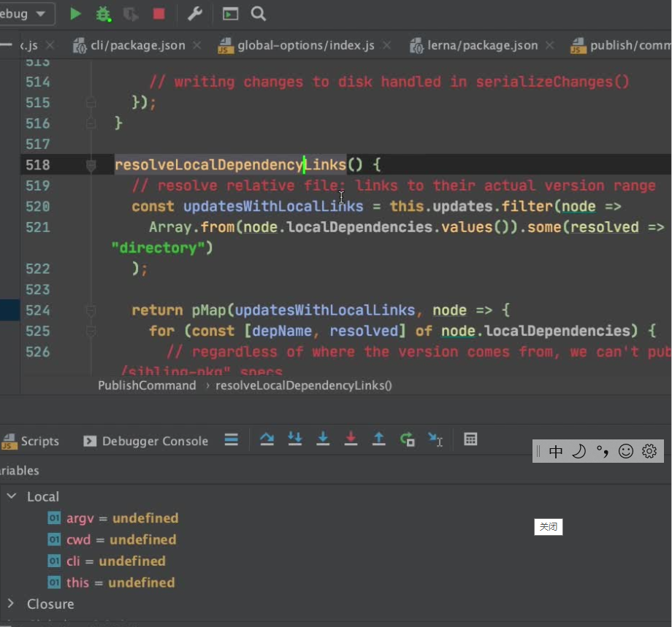The image size is (672, 627).
Task: Close the lerna/package.json tab
Action: click(x=550, y=45)
